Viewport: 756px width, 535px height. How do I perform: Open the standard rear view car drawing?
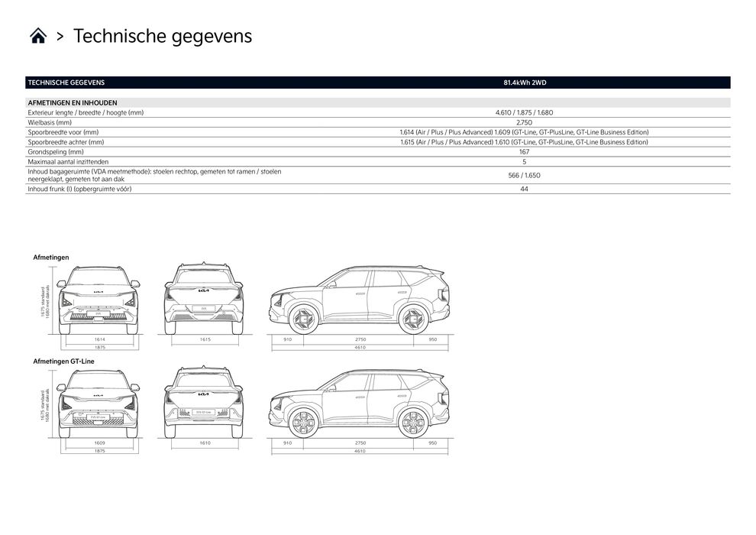[204, 298]
